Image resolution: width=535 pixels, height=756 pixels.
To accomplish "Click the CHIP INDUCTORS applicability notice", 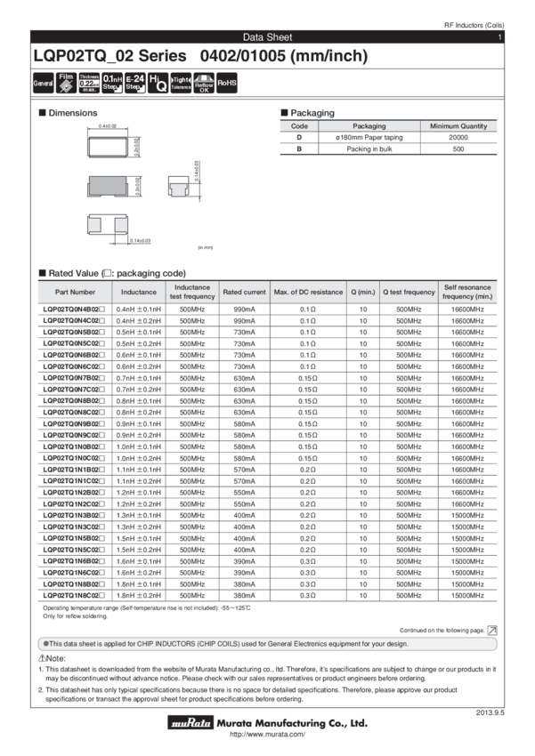I will [x=267, y=644].
